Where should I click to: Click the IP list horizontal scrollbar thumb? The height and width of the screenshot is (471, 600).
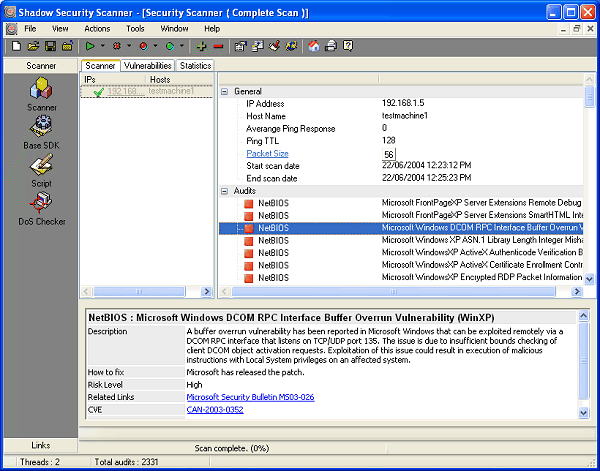(x=139, y=292)
